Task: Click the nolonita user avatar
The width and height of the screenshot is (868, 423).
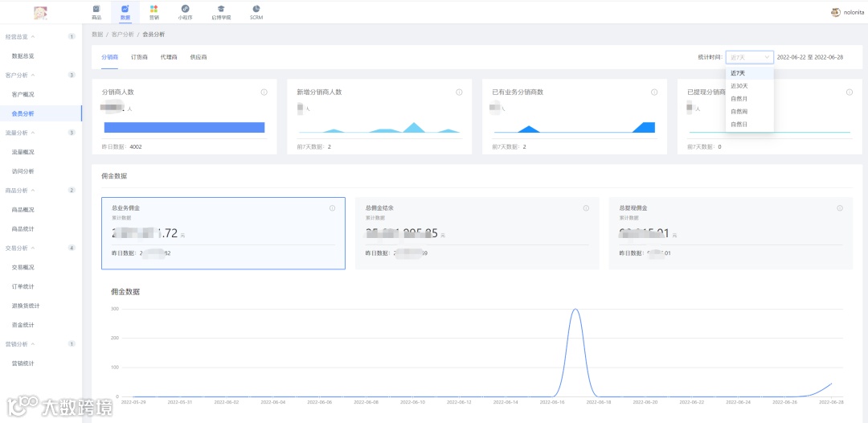Action: (x=835, y=12)
